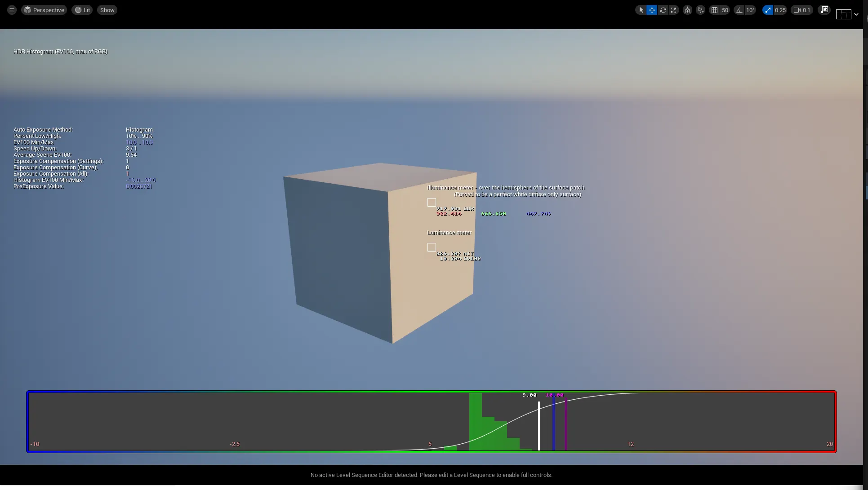Select the Scale tool
868x490 pixels.
click(673, 10)
